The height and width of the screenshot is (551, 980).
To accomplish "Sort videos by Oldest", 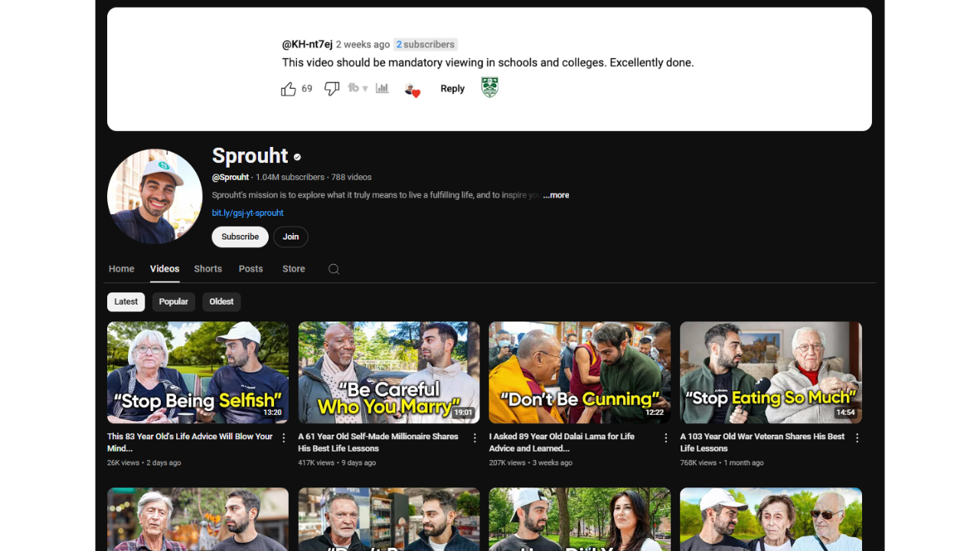I will 221,302.
